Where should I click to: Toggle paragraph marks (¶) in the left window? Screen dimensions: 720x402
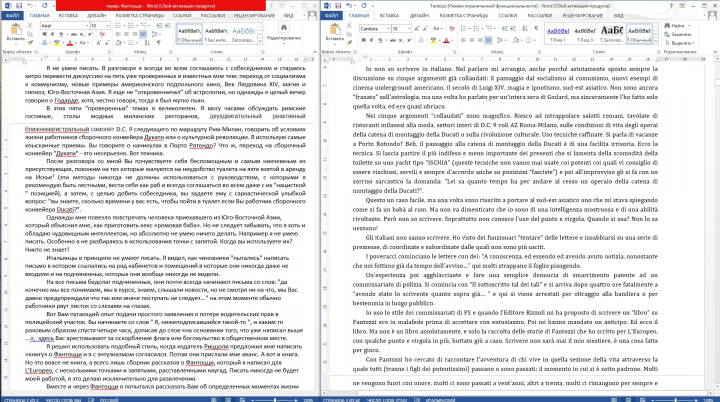pos(159,43)
